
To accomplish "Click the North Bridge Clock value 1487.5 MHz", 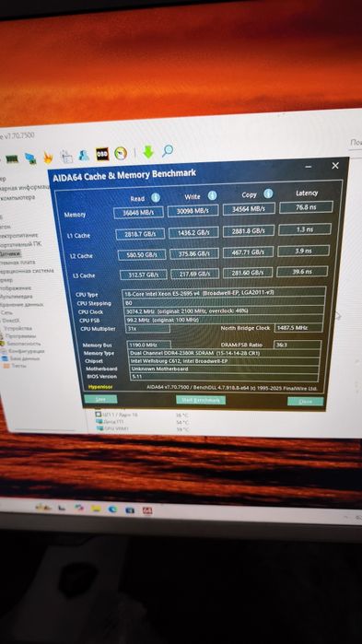I will 298,328.
